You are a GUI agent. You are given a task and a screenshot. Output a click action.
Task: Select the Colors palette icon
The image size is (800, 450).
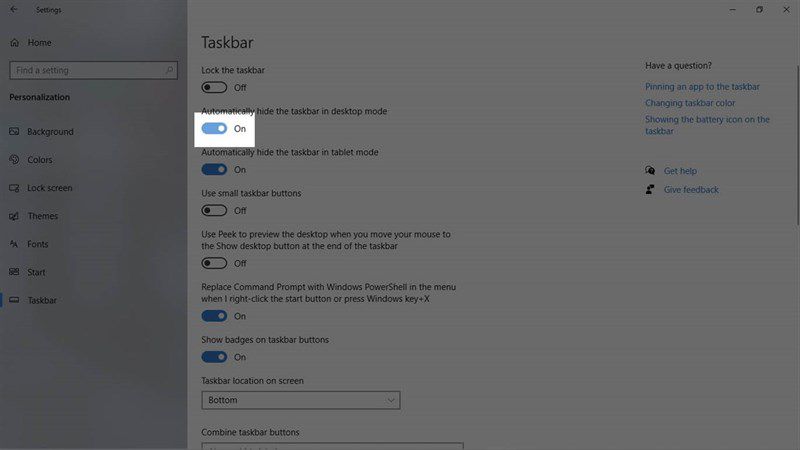point(14,160)
